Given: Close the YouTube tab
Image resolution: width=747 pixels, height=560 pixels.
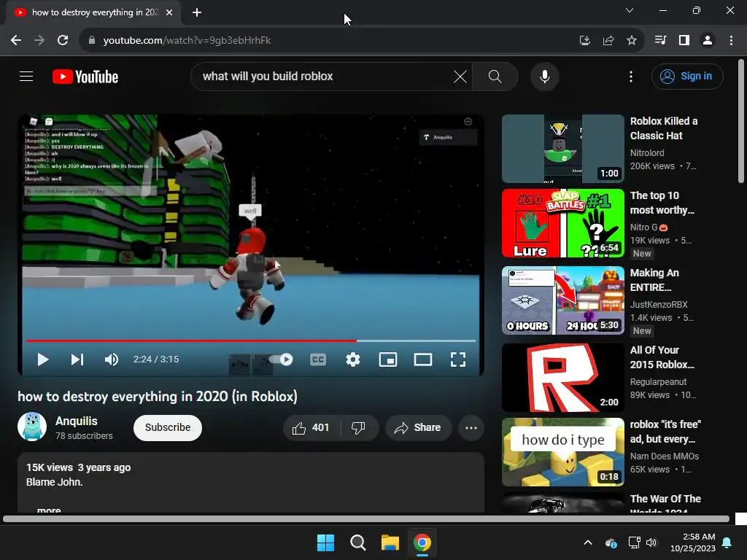Looking at the screenshot, I should (x=169, y=12).
